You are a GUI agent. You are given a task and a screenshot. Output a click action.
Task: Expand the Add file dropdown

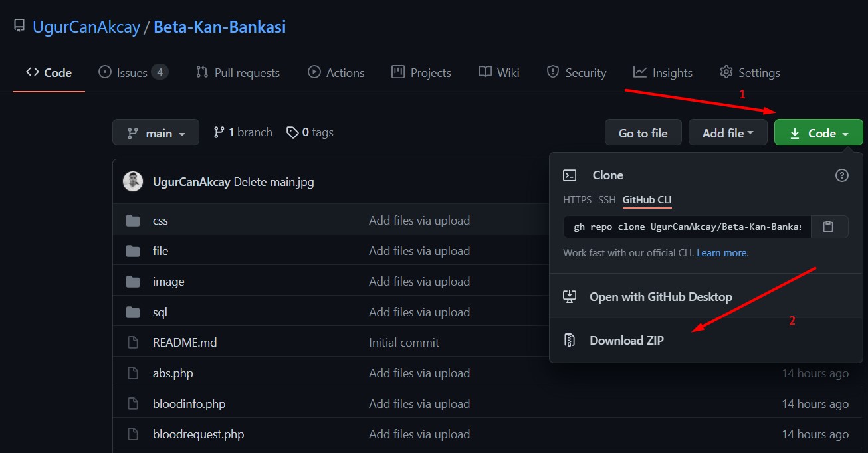[728, 132]
